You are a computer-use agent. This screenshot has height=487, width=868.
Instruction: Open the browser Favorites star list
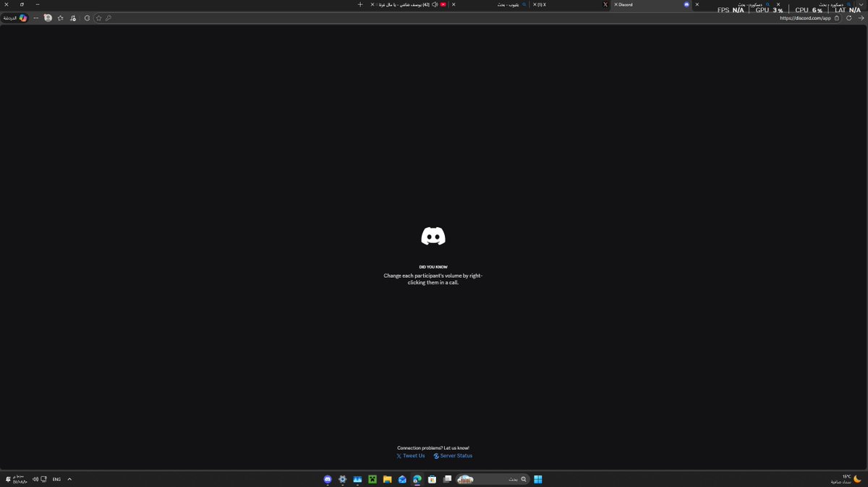coord(60,17)
